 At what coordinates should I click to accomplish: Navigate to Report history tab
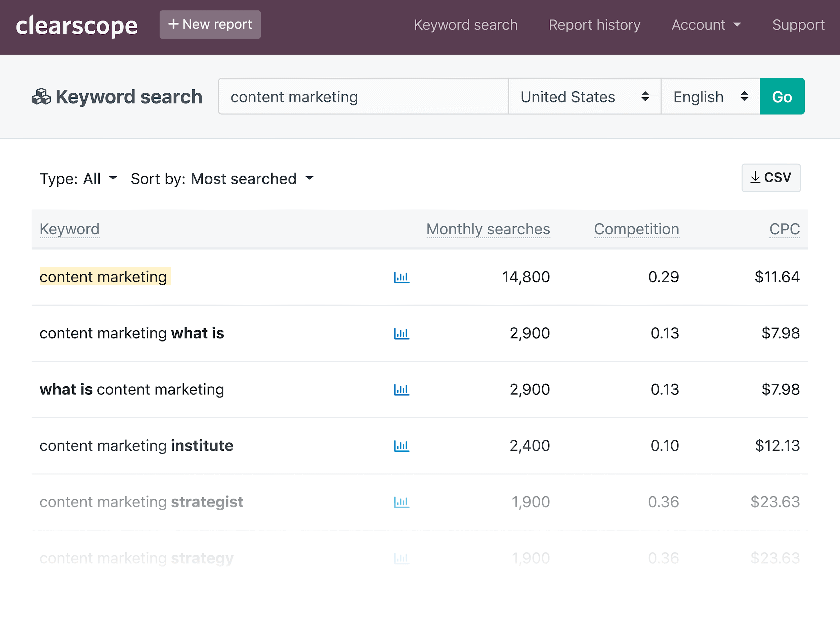(x=593, y=24)
